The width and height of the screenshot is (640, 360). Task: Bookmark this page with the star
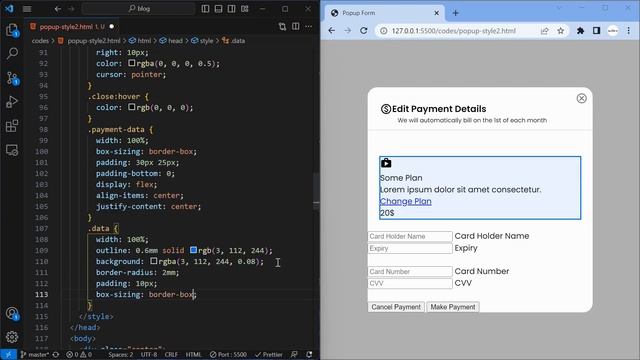click(x=561, y=31)
